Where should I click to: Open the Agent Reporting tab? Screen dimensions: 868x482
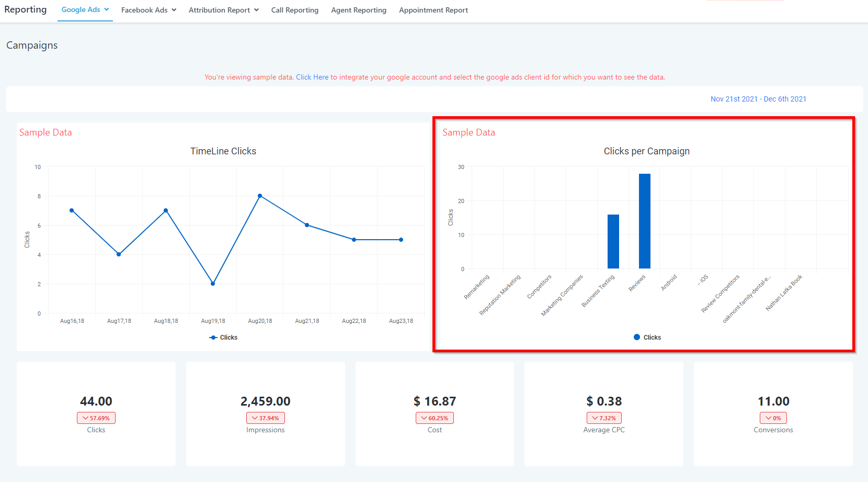click(x=358, y=10)
